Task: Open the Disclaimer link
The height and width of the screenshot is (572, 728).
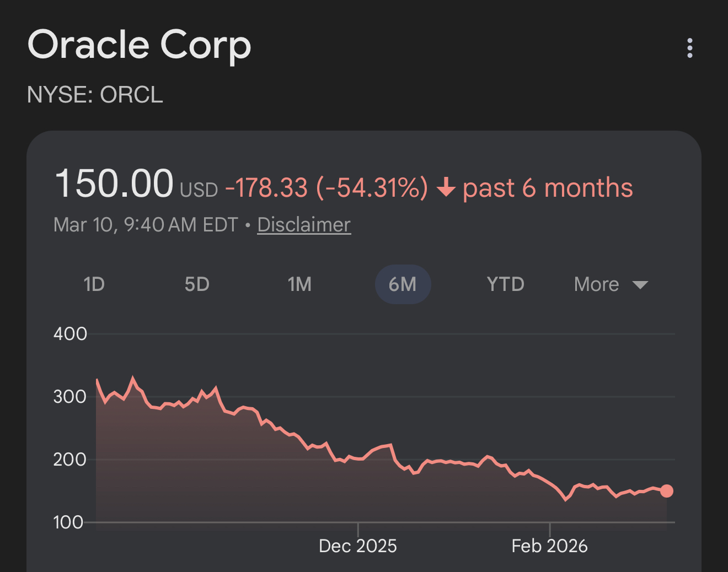Action: (304, 225)
